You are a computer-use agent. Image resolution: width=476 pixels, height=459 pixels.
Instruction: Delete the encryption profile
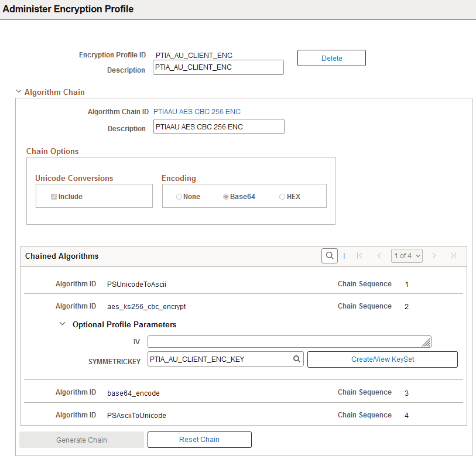point(331,58)
